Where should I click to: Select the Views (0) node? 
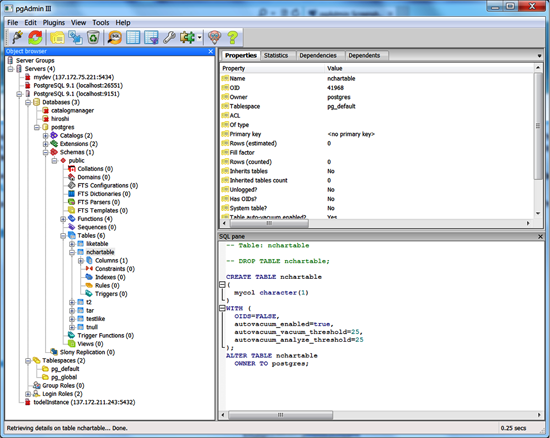(90, 344)
